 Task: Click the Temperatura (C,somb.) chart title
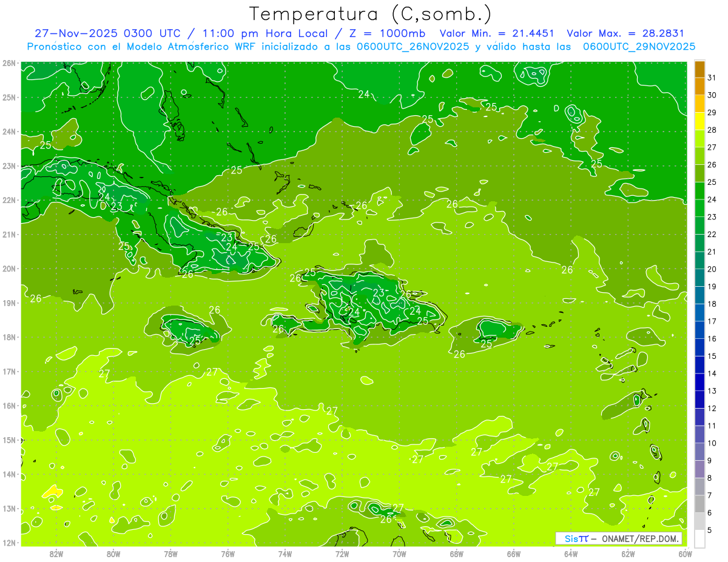pyautogui.click(x=370, y=13)
